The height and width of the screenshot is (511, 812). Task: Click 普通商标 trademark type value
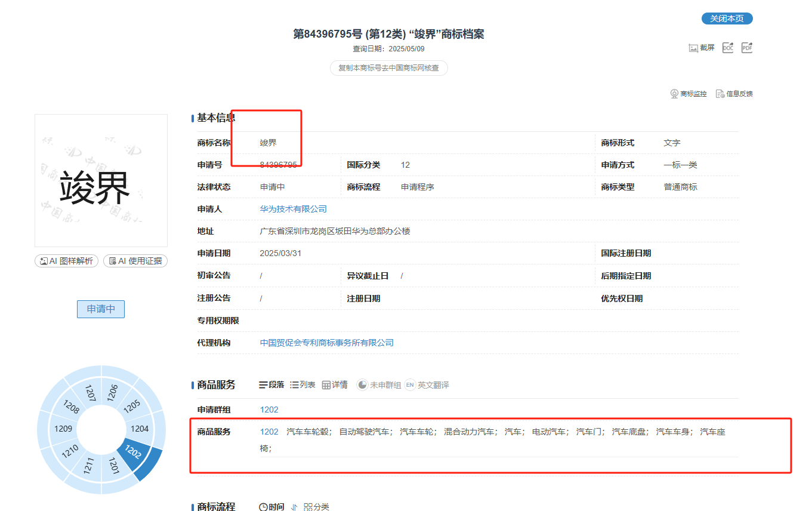680,187
